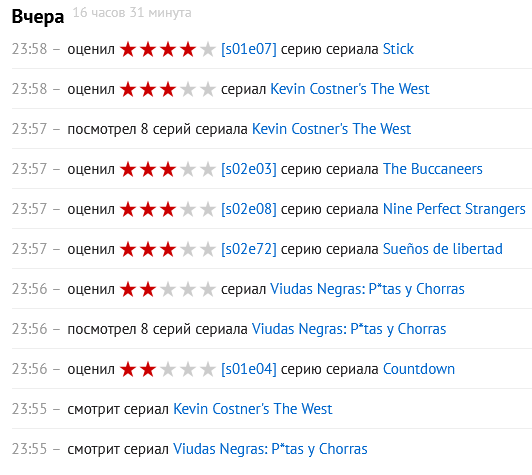Click the fifth grey star on Stick row
Screen dimensions: 532x475
coord(208,50)
